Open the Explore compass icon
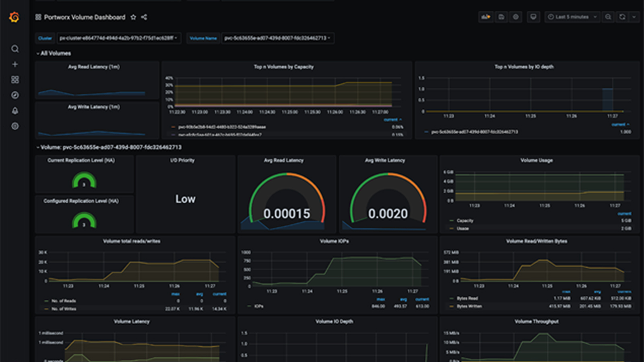 tap(15, 95)
